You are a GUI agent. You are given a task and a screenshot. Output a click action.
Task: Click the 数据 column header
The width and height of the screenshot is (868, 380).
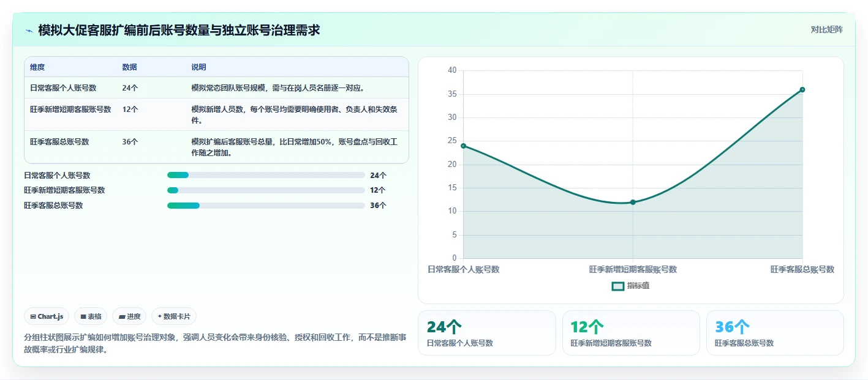129,67
